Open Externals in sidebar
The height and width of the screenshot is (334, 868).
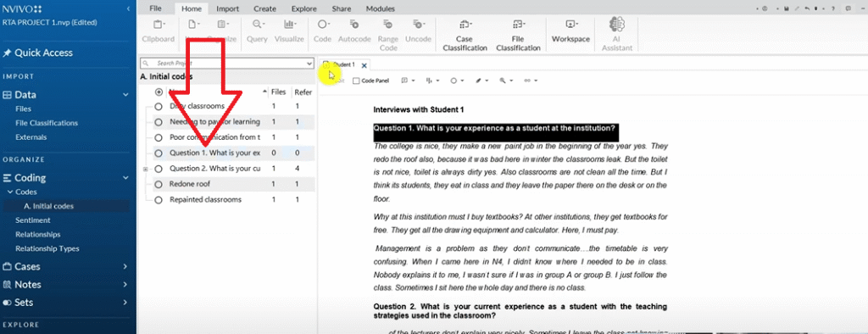coord(31,136)
